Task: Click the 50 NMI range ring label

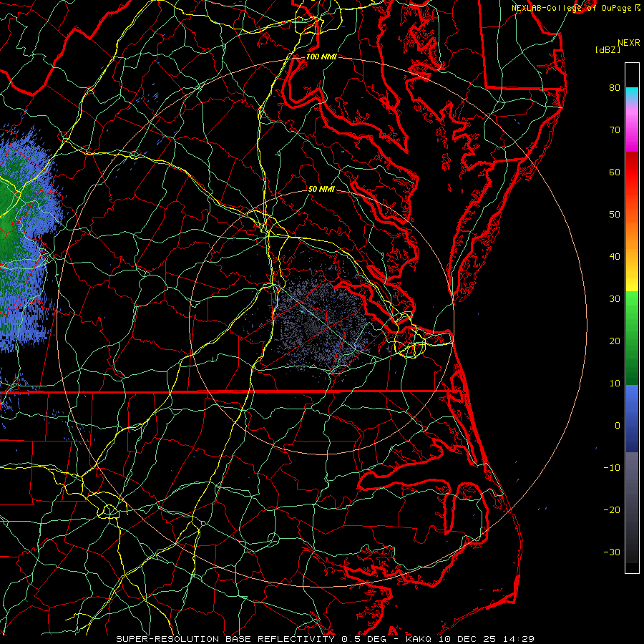Action: pos(321,189)
